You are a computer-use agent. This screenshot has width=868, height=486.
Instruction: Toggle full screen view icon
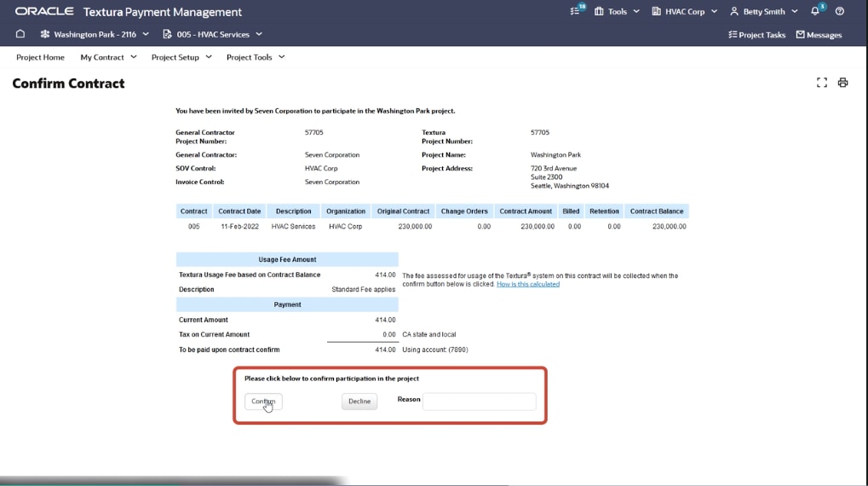[x=822, y=83]
